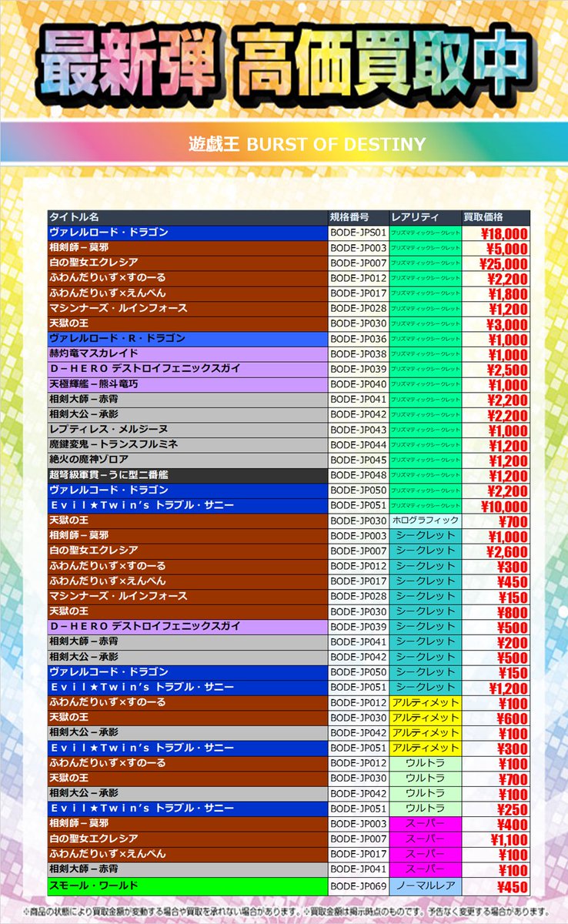Click the BODE-JP036 code cell

pos(358,339)
